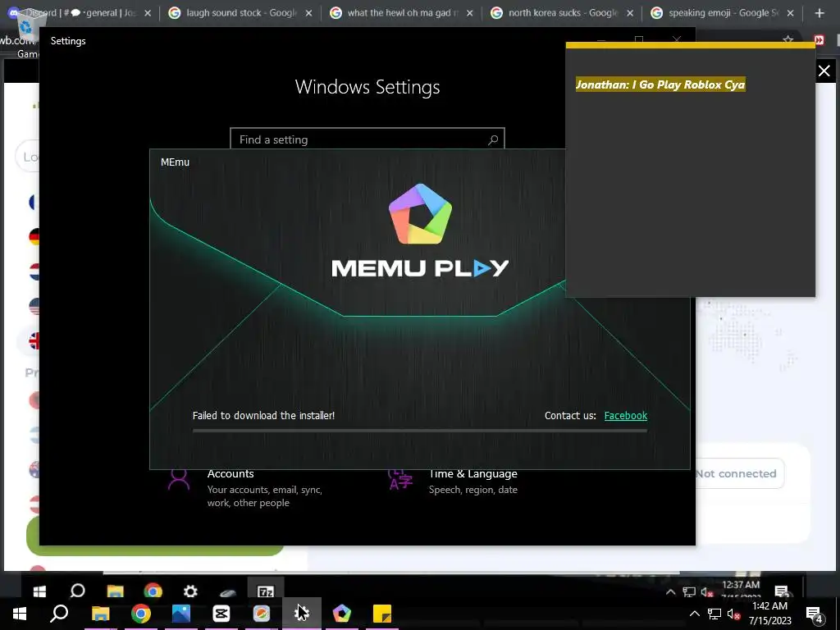Click the Jonathan: I Go Play Roblox Cya text
Image resolution: width=840 pixels, height=630 pixels.
point(660,84)
